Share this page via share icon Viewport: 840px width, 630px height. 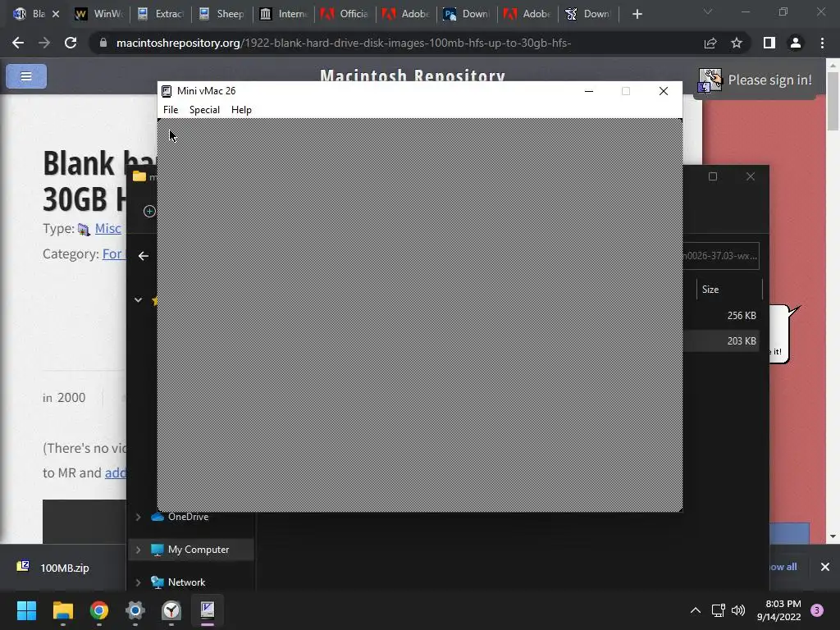pyautogui.click(x=710, y=43)
